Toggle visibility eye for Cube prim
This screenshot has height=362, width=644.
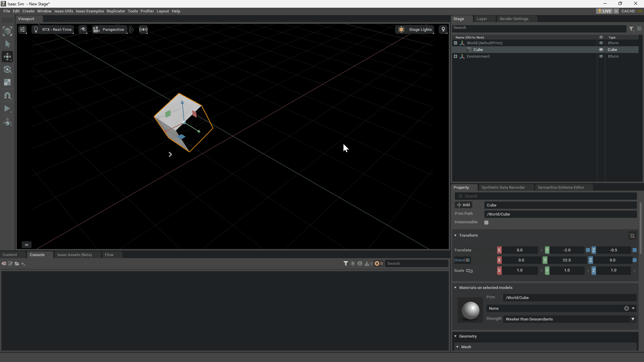(601, 50)
